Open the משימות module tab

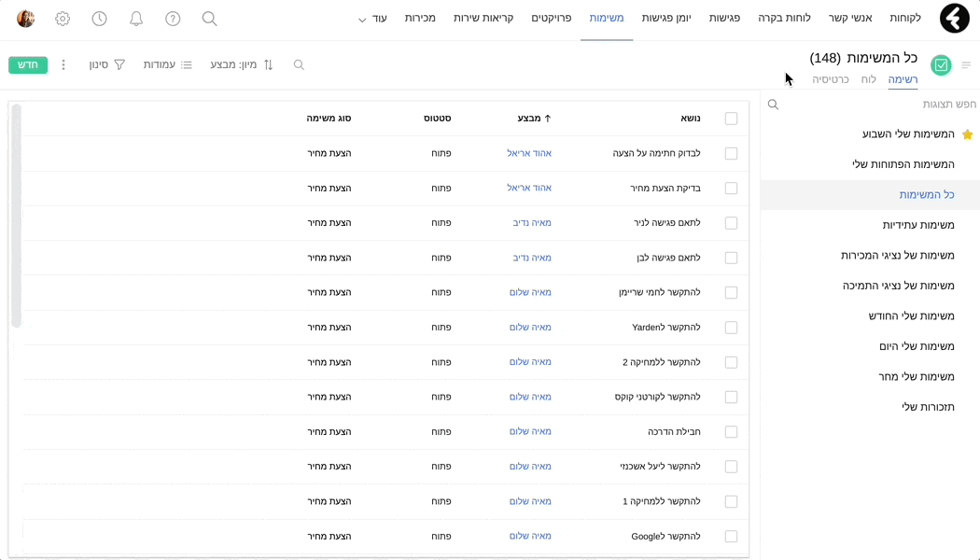pyautogui.click(x=607, y=18)
